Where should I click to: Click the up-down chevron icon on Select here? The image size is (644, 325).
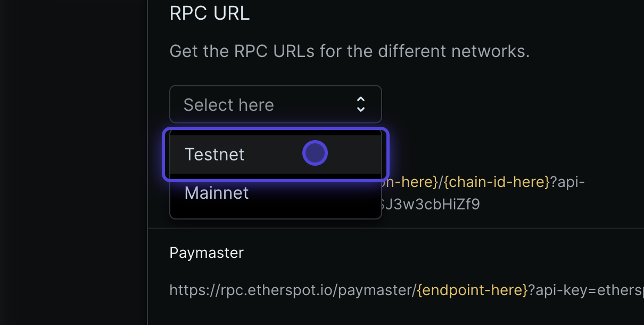pos(360,104)
